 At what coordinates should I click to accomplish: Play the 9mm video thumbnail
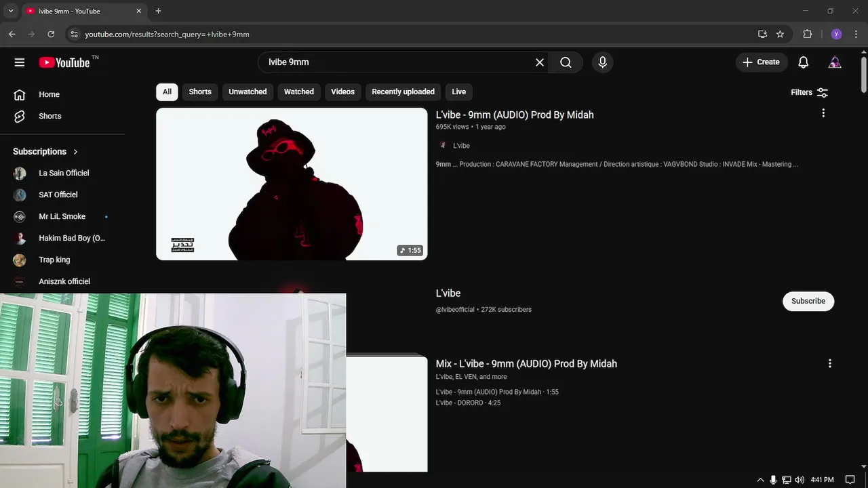coord(292,184)
